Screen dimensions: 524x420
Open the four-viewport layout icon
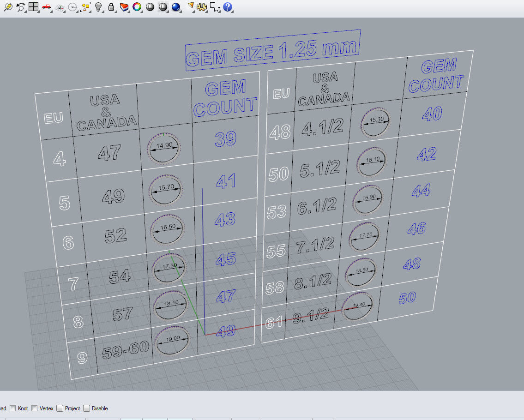coord(33,6)
